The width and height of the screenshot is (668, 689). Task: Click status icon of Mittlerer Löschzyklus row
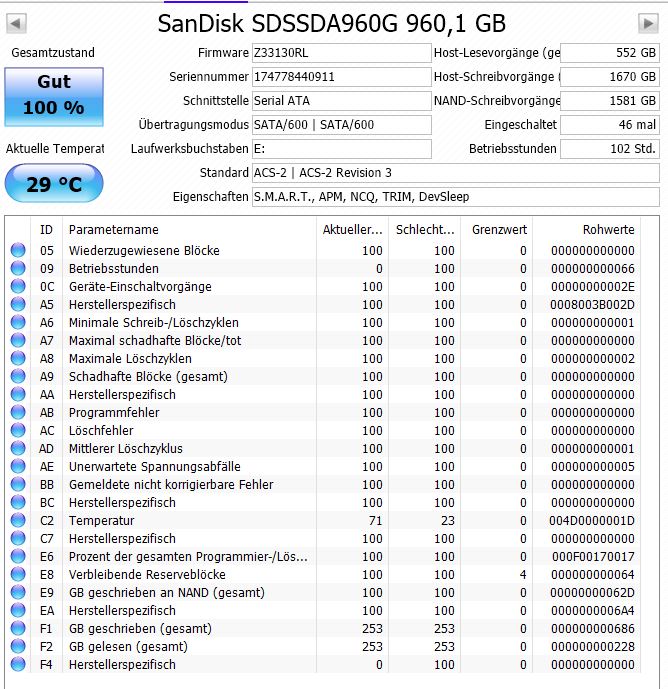(x=18, y=448)
